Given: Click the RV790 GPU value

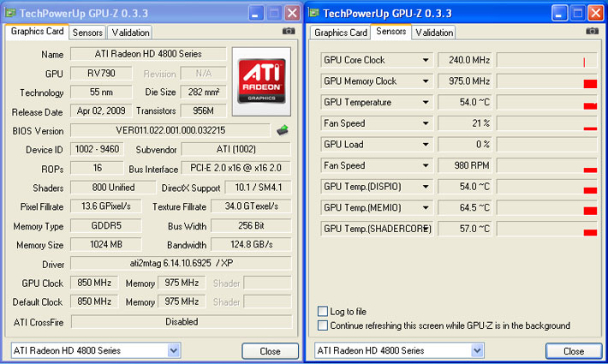Looking at the screenshot, I should click(101, 74).
